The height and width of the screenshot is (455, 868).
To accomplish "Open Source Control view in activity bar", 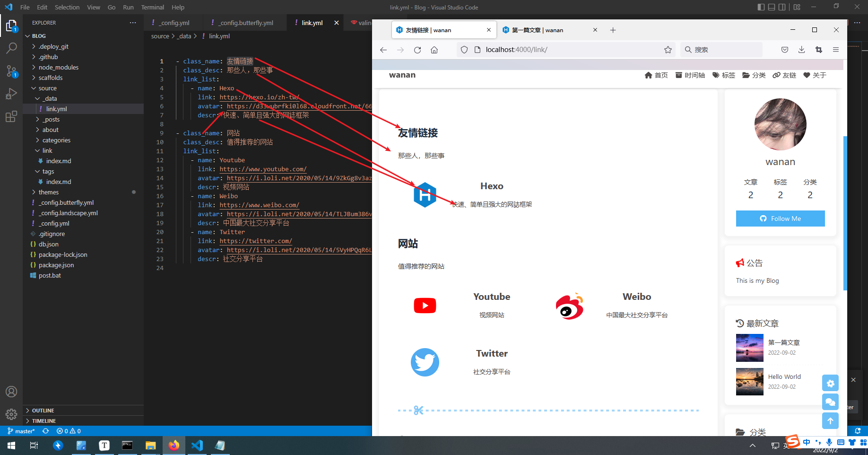I will (x=11, y=71).
